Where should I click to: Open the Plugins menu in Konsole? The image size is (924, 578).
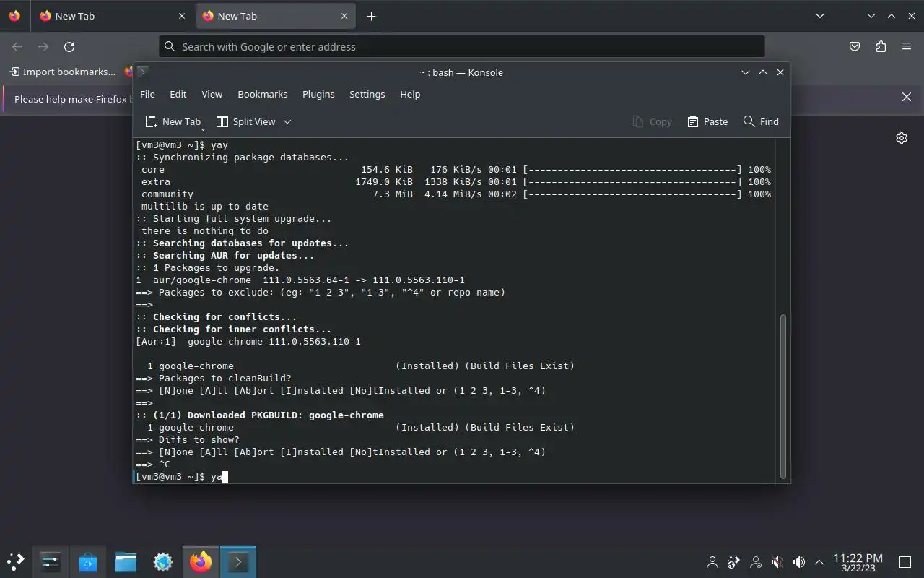(x=318, y=94)
